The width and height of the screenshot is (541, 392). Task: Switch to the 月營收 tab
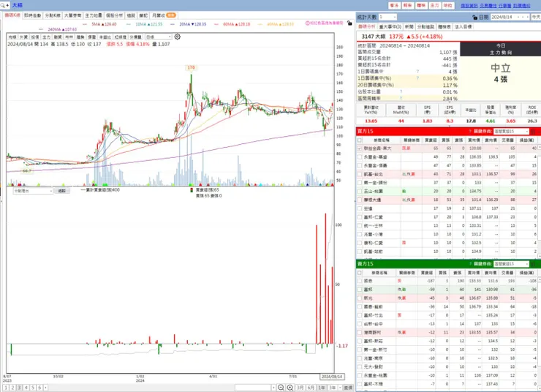click(x=164, y=15)
